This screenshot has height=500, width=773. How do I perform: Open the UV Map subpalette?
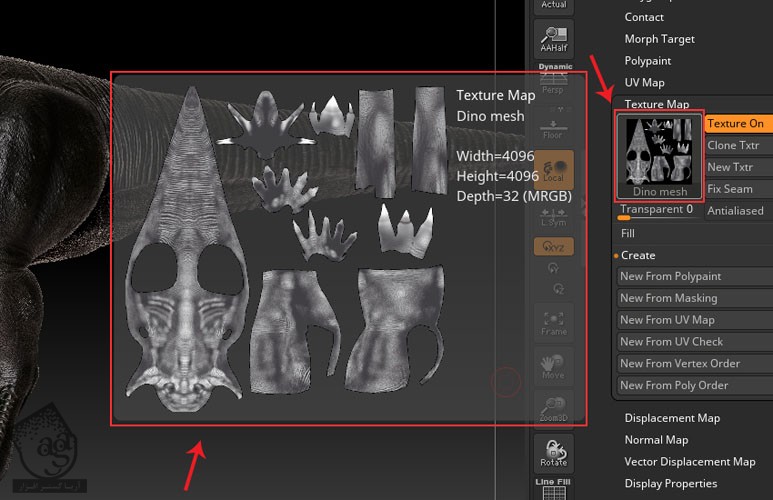(x=644, y=83)
